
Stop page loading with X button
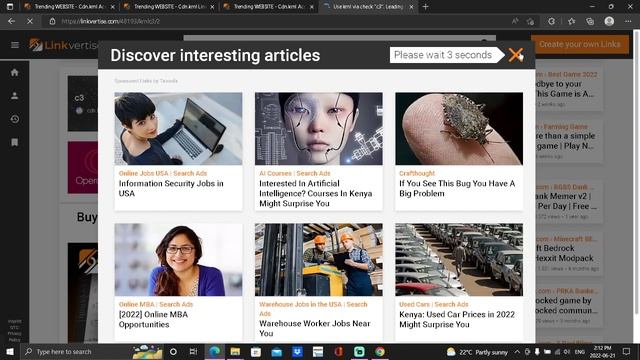[x=30, y=21]
